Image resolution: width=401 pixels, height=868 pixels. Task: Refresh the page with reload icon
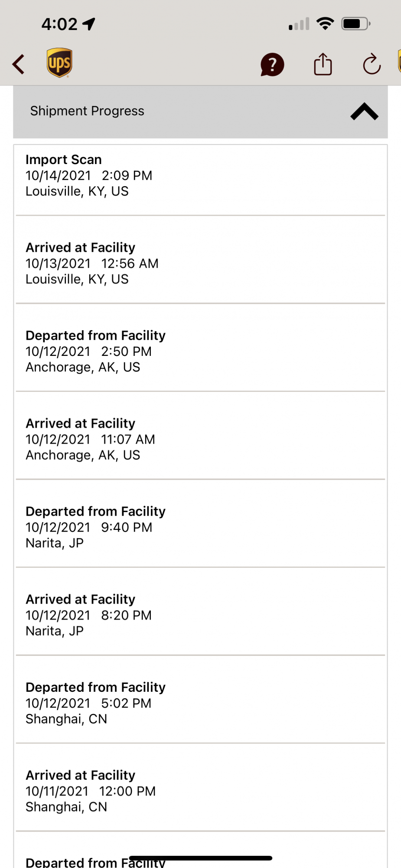coord(372,64)
